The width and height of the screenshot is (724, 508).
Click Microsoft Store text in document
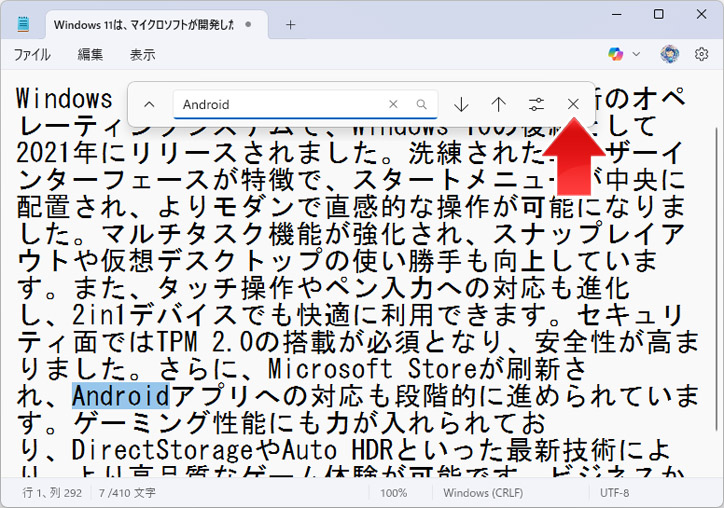(372, 369)
